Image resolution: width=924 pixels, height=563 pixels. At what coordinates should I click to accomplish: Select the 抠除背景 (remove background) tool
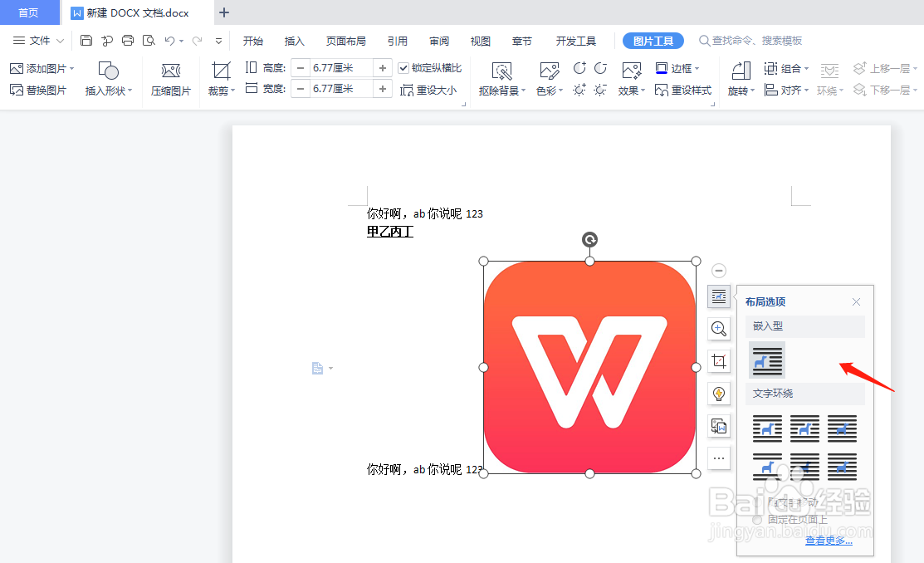501,81
